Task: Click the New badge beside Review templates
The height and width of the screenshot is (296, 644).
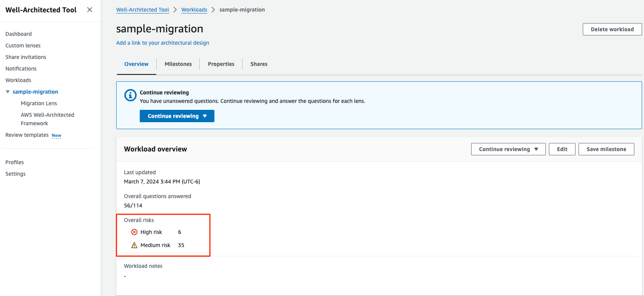Action: point(57,135)
